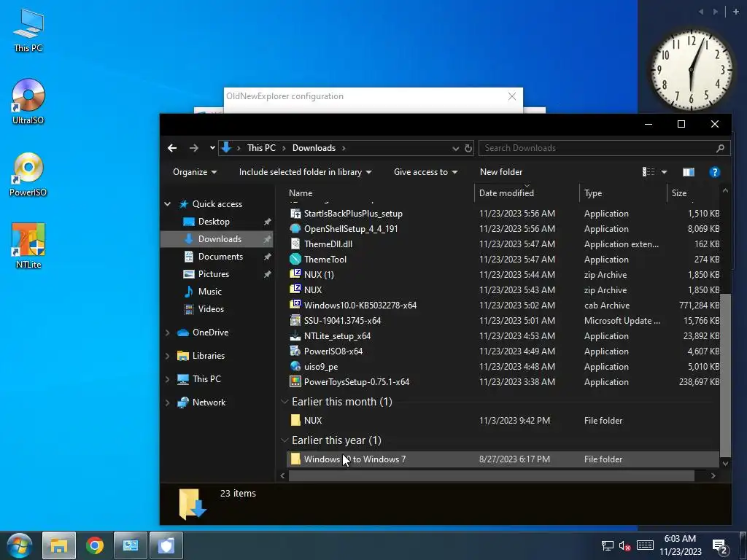Open the notification center icon
747x560 pixels.
[x=719, y=546]
